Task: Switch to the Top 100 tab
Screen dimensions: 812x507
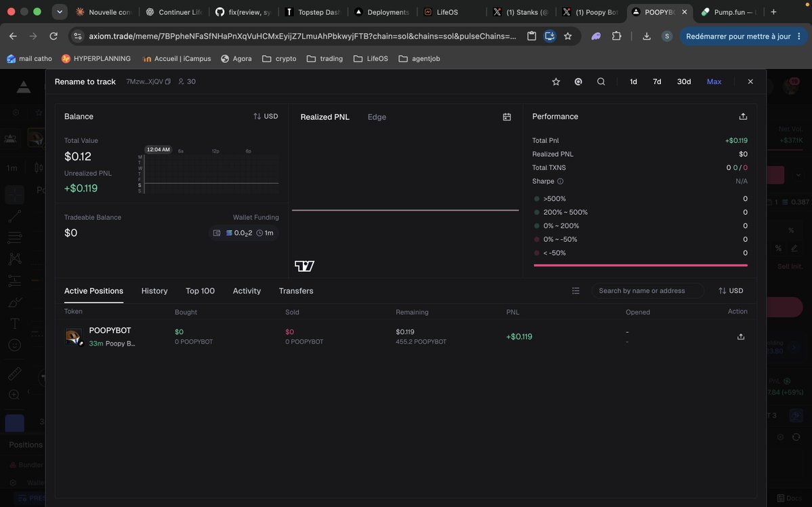Action: point(200,291)
